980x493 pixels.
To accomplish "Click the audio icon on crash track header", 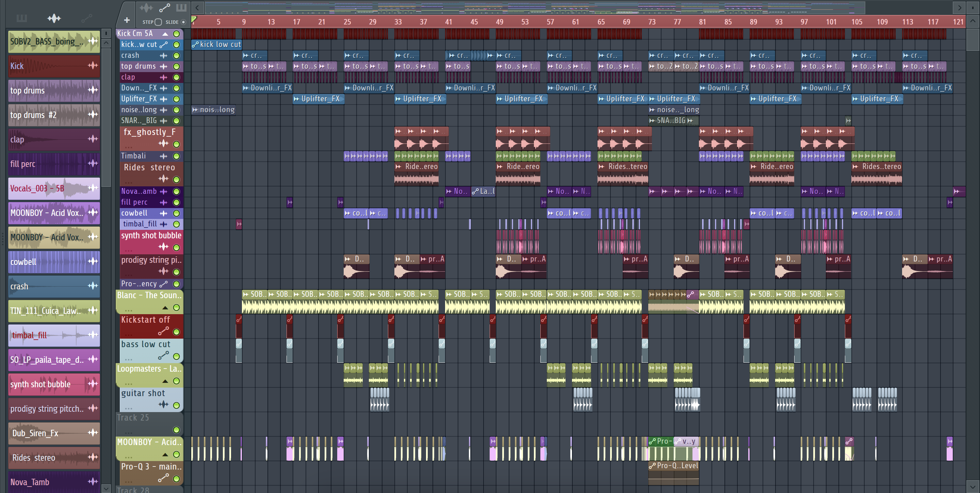I will [x=164, y=55].
